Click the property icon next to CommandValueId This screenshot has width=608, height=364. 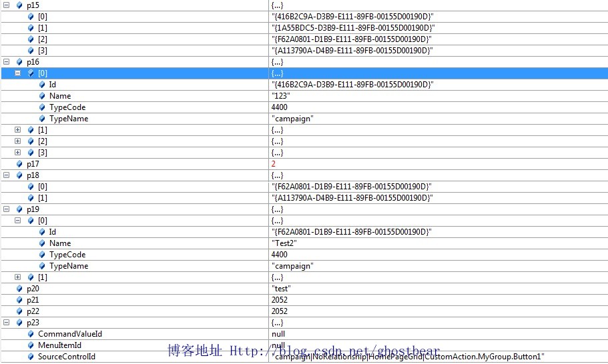click(x=31, y=334)
